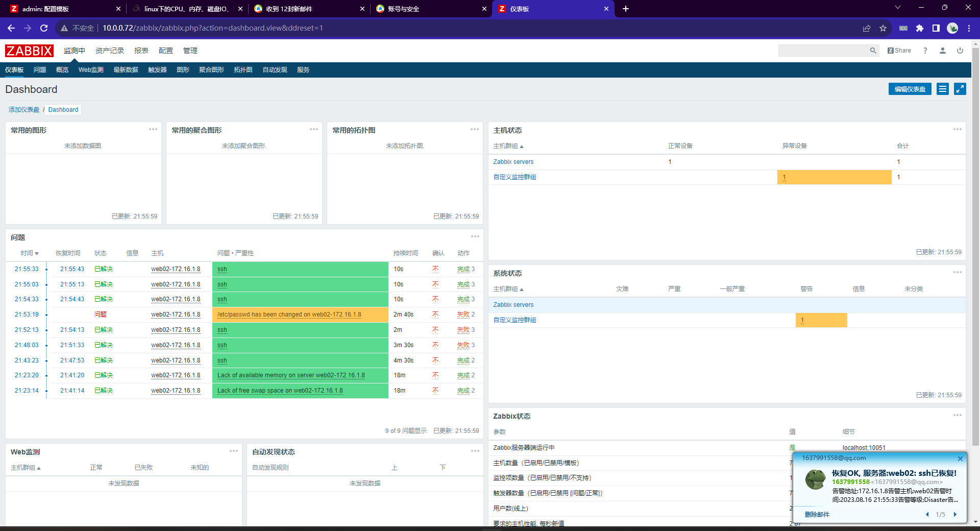
Task: Open 问题 widget options menu
Action: tap(475, 236)
